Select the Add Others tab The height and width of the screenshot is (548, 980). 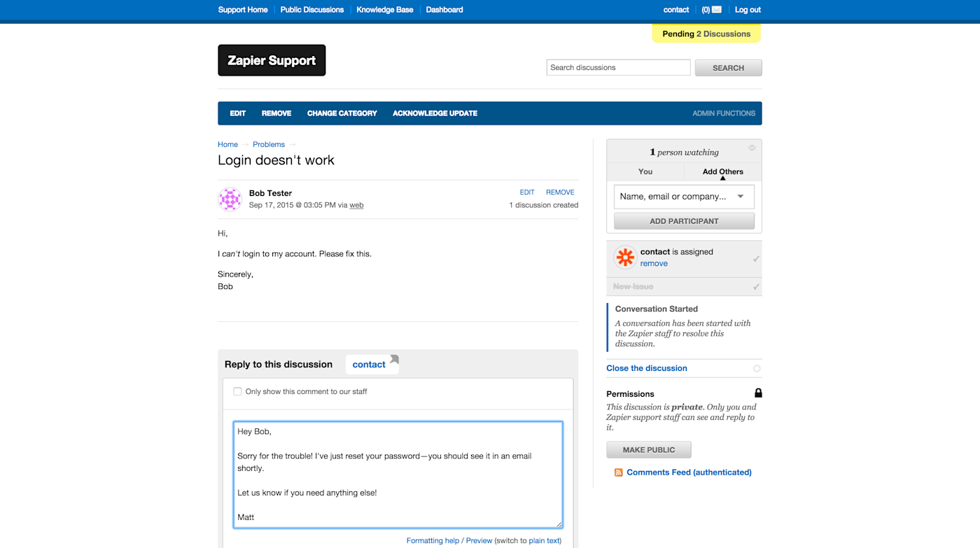(723, 171)
